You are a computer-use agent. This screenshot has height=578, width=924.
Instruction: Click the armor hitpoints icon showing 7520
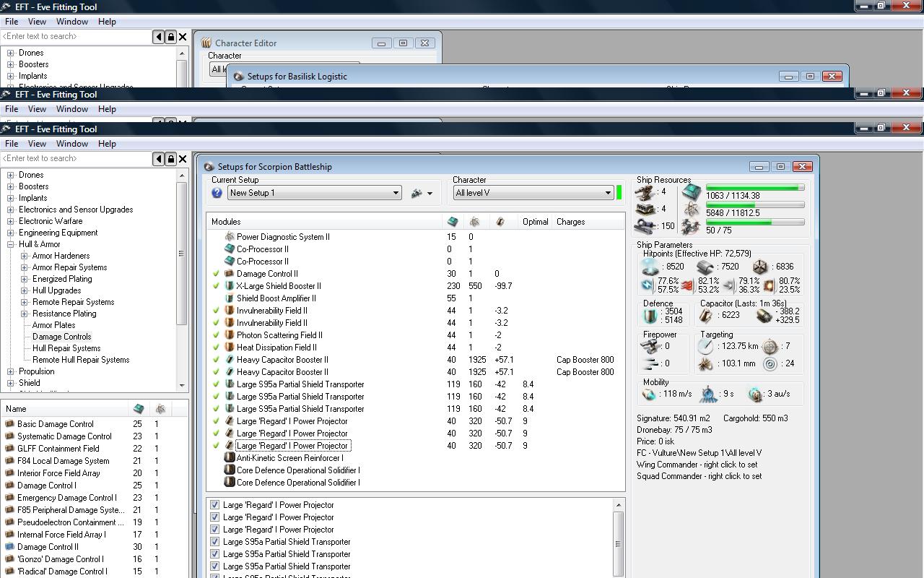coord(705,267)
